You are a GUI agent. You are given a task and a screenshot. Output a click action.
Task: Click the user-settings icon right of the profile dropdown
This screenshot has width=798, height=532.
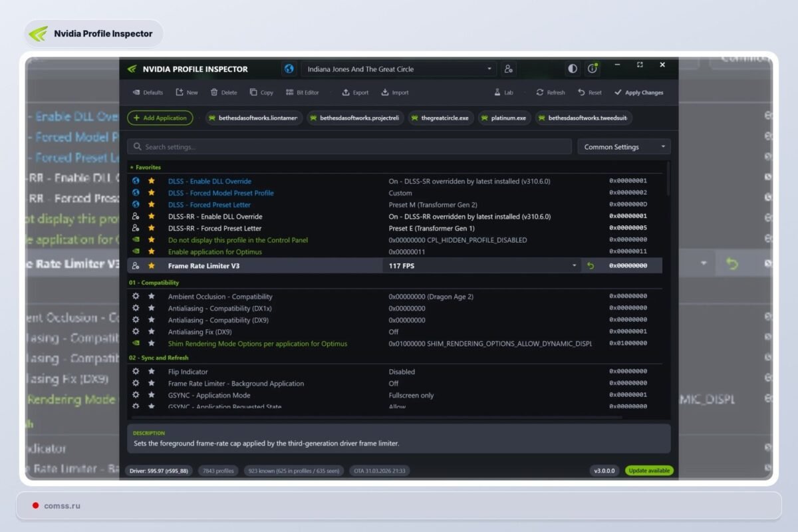coord(508,69)
